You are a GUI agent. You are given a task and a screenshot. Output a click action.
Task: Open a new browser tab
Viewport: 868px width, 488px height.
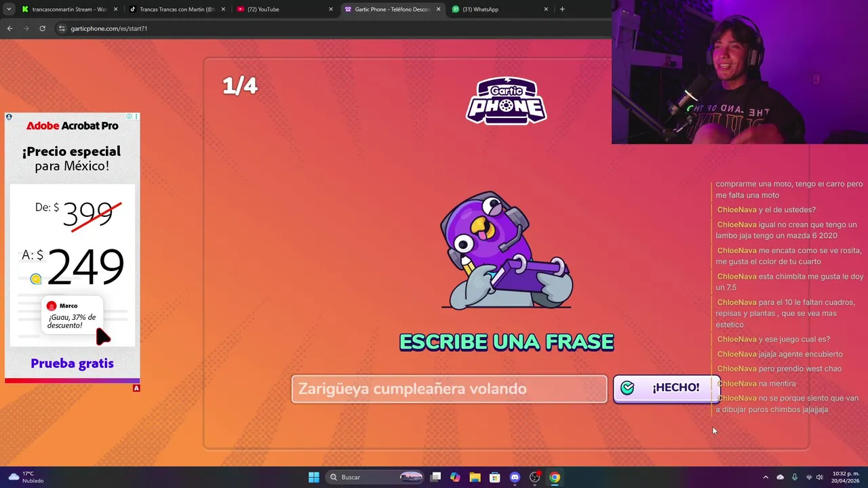coord(562,9)
